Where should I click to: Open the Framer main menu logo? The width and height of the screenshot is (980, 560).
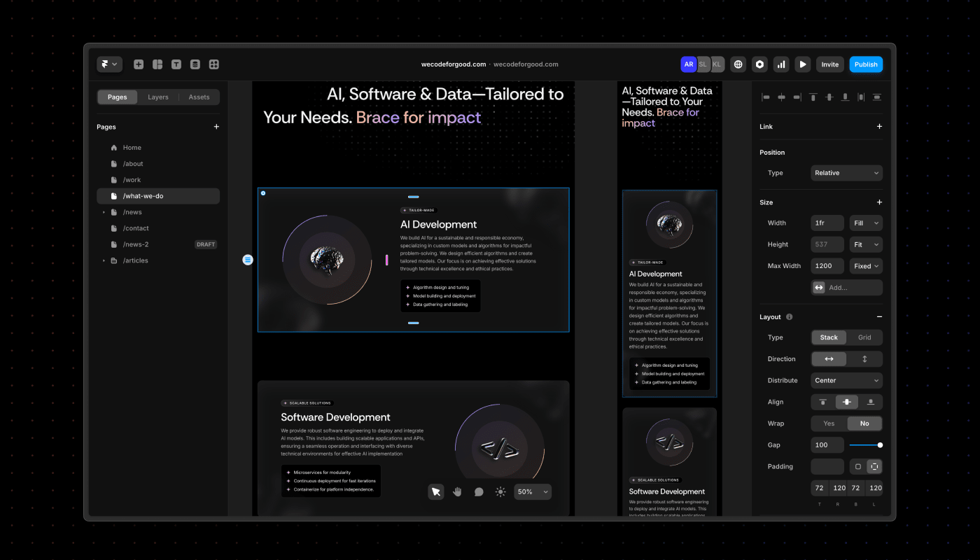pos(110,64)
